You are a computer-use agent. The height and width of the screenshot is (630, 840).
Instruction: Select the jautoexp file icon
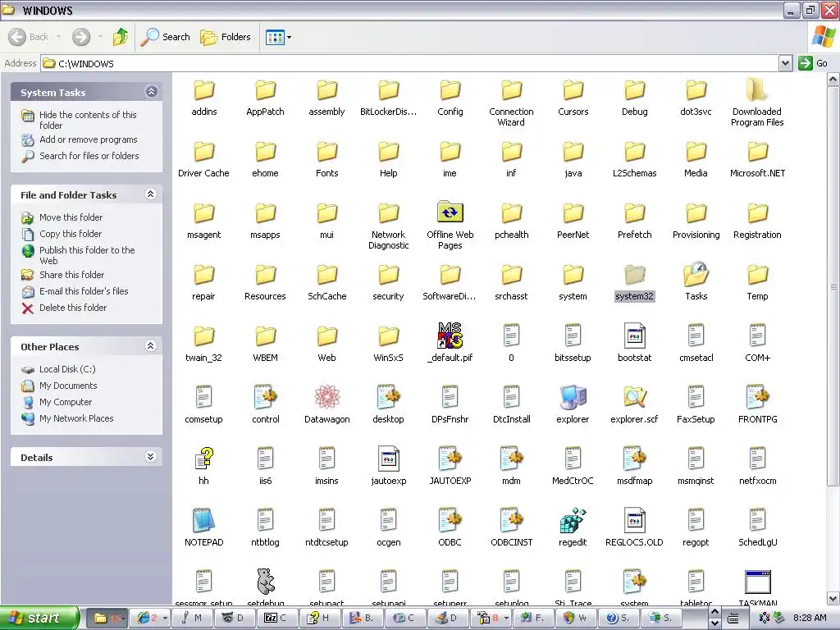click(x=388, y=459)
